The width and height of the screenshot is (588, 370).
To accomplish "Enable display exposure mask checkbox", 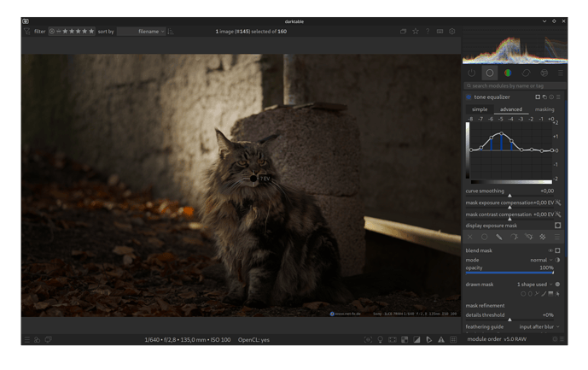I will 558,226.
